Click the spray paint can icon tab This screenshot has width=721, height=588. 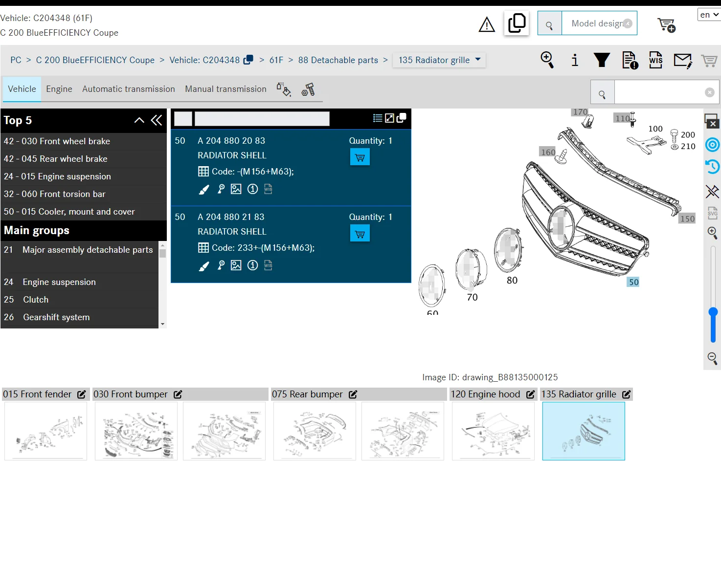284,89
